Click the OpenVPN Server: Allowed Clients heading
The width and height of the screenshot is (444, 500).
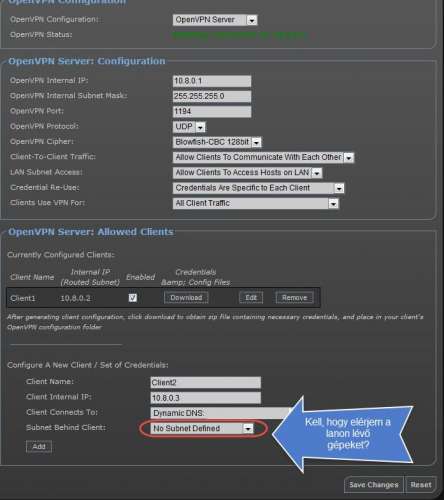click(91, 232)
